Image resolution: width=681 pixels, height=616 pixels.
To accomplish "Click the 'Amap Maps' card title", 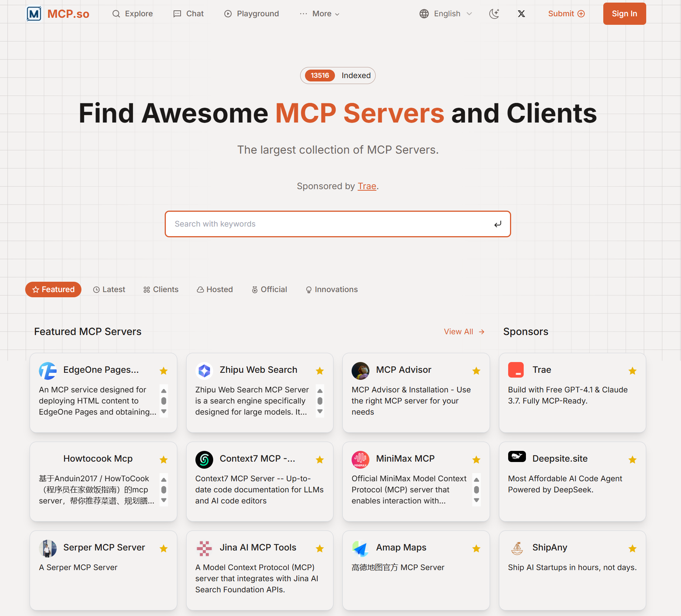I will click(x=401, y=548).
